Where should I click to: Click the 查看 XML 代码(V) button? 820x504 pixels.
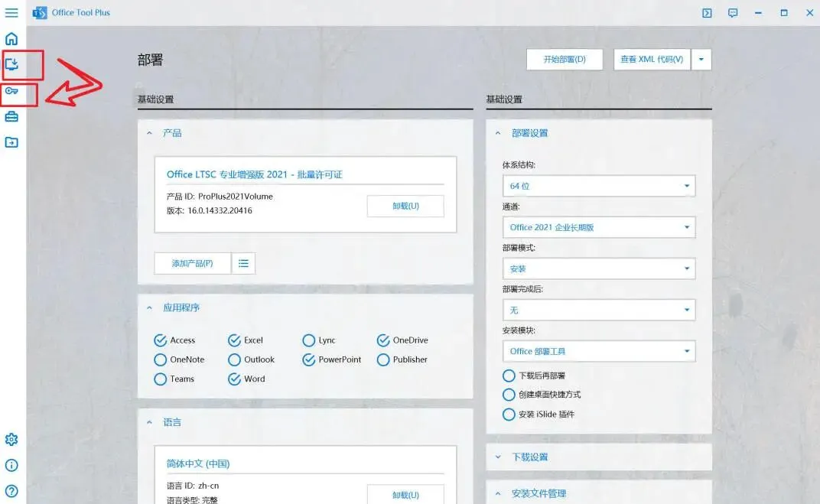(652, 59)
